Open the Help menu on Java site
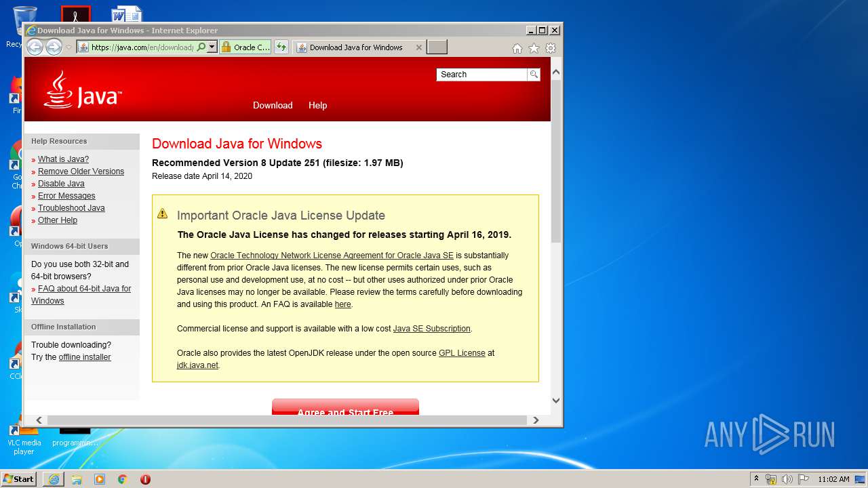The height and width of the screenshot is (488, 868). coord(317,105)
